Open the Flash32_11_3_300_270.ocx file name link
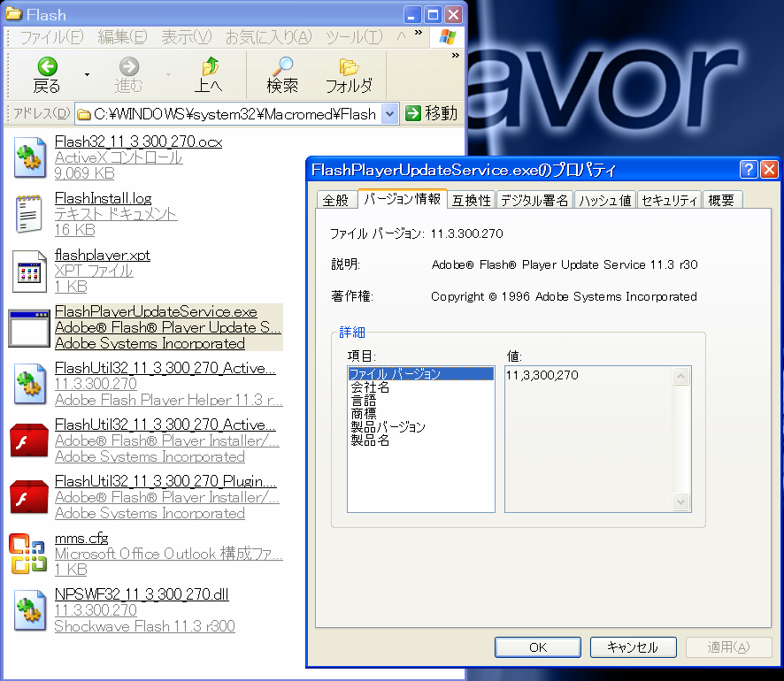Image resolution: width=784 pixels, height=681 pixels. pyautogui.click(x=139, y=142)
